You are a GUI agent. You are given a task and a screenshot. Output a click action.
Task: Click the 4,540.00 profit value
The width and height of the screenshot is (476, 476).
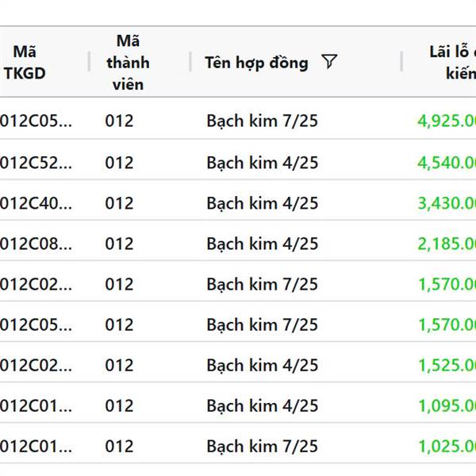point(446,163)
